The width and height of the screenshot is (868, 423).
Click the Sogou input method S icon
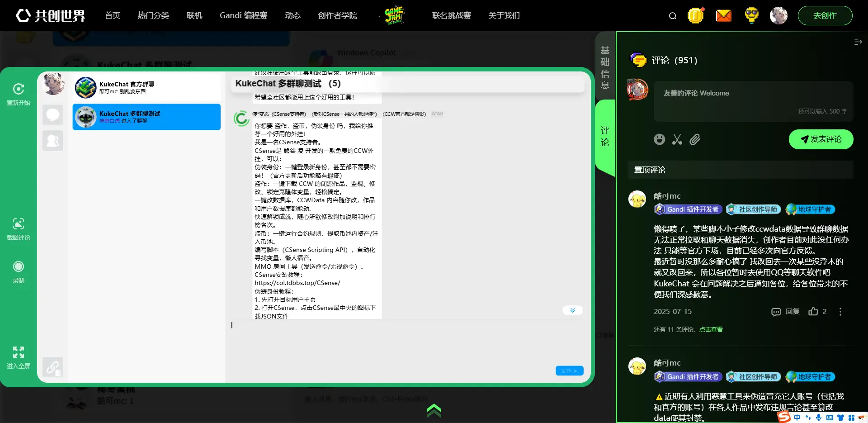(784, 417)
